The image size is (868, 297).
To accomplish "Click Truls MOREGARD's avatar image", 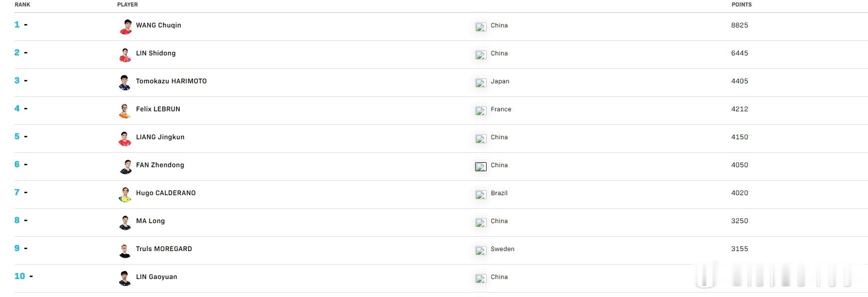I will [x=125, y=250].
